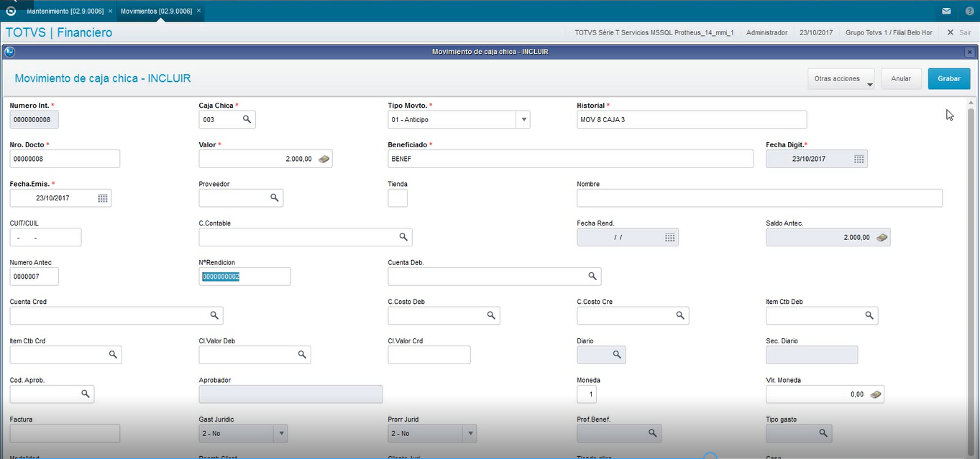Click the Administrador user label in header
The image size is (980, 459).
[766, 33]
